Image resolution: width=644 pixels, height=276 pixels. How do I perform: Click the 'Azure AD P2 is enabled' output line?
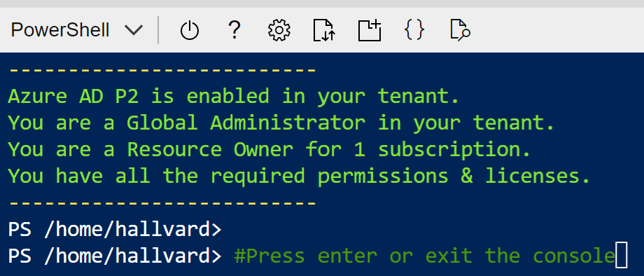(x=233, y=97)
